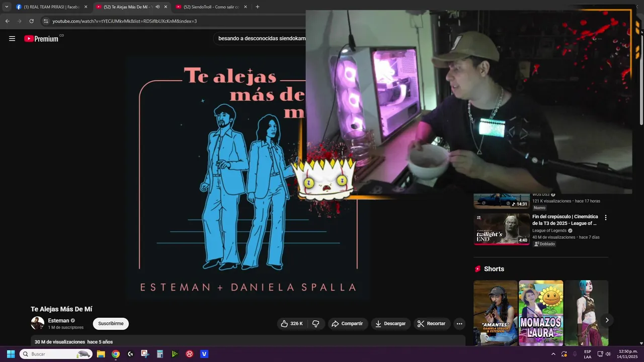
Task: Download the video with Descargar button
Action: [x=390, y=324]
